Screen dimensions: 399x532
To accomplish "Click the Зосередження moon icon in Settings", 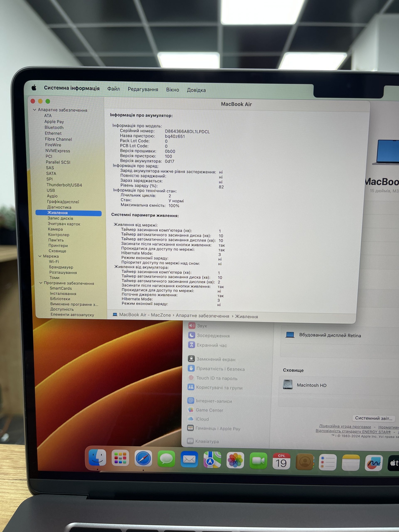I will 191,335.
